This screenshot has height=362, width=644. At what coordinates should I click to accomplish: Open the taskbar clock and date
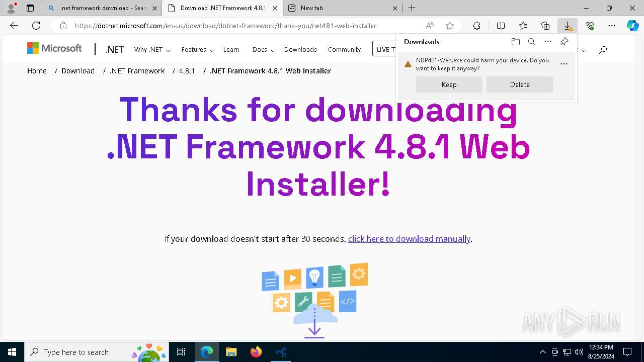pyautogui.click(x=601, y=352)
